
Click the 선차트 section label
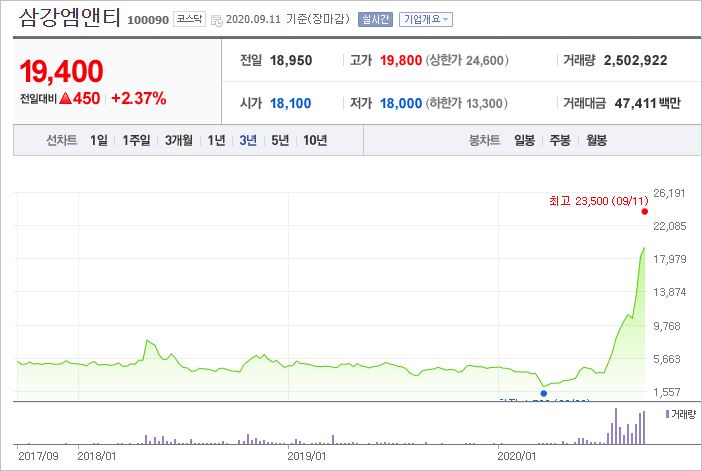[62, 140]
